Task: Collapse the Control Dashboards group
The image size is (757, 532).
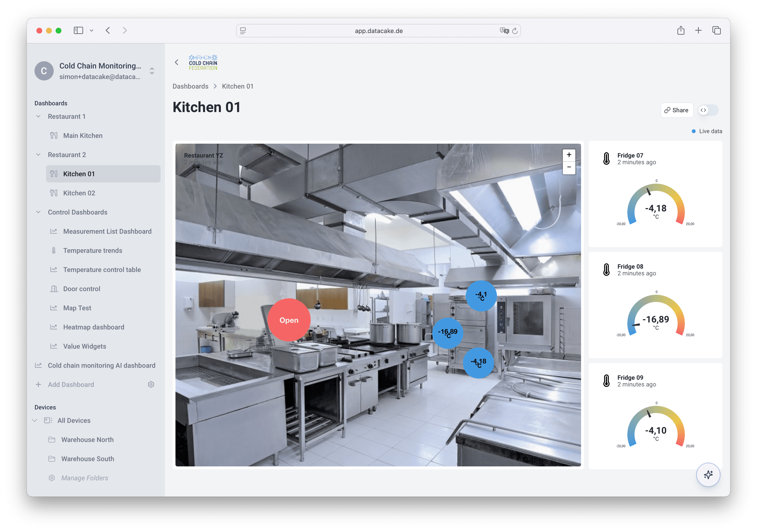Action: click(38, 212)
